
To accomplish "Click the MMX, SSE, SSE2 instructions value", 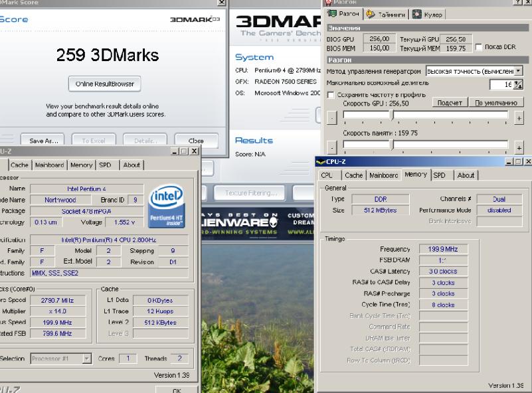I will pos(109,273).
